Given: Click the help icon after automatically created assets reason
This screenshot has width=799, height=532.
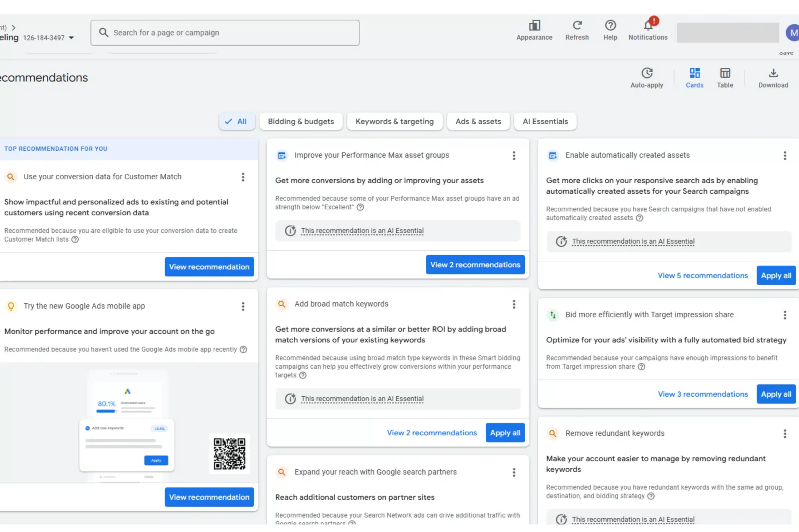Looking at the screenshot, I should (640, 218).
